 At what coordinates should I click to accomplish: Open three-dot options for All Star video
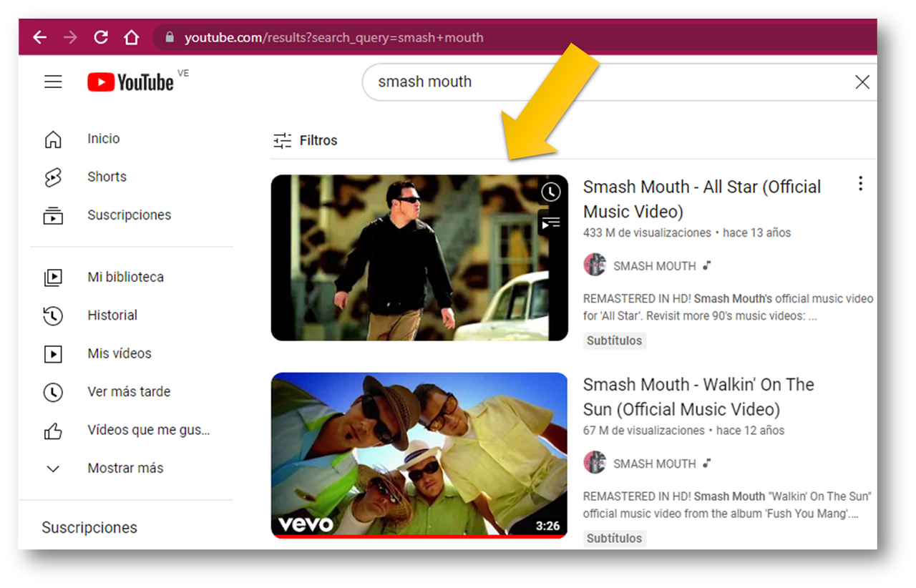pyautogui.click(x=860, y=184)
